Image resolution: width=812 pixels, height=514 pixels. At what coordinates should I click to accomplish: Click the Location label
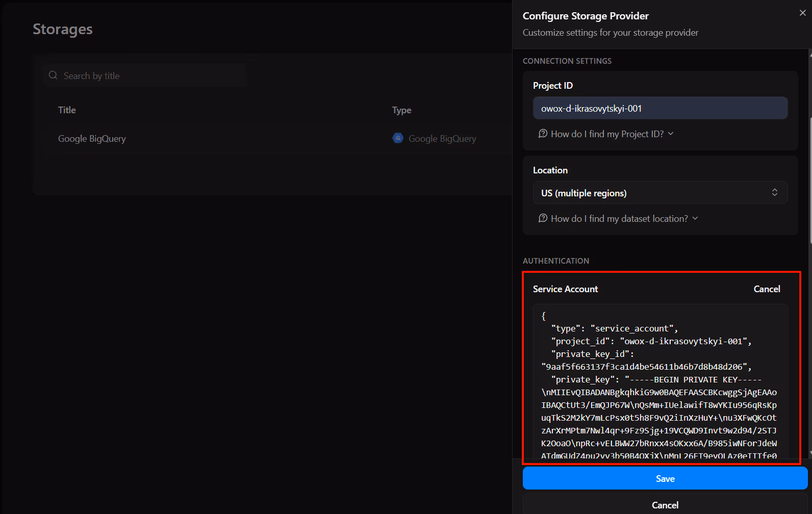point(550,170)
